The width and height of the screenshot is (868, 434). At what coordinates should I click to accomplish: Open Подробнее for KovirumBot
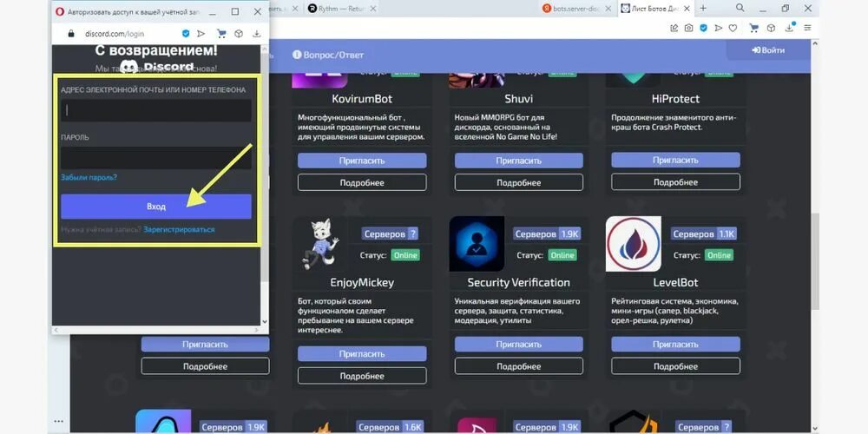point(362,182)
